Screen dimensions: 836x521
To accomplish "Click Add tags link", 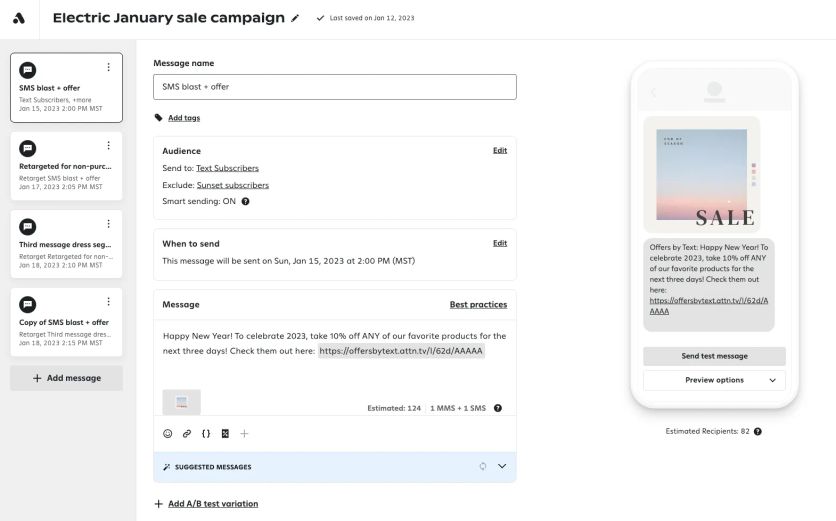I will (184, 118).
